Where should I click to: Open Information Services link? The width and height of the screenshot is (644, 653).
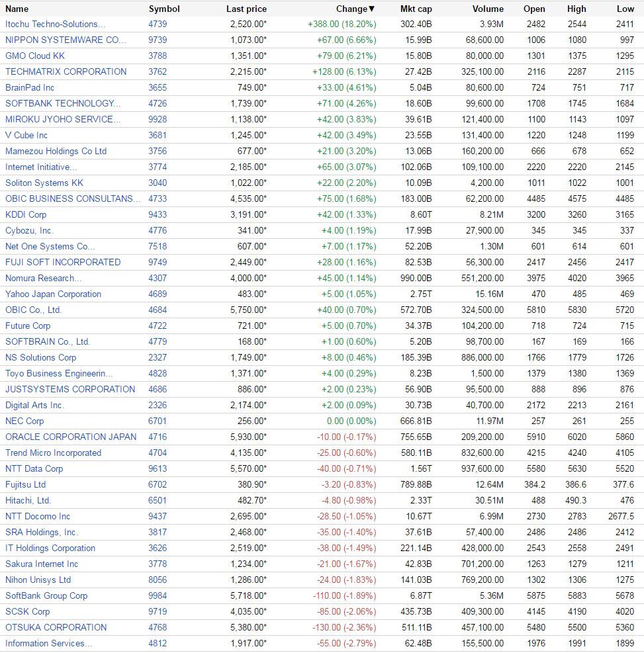point(48,644)
